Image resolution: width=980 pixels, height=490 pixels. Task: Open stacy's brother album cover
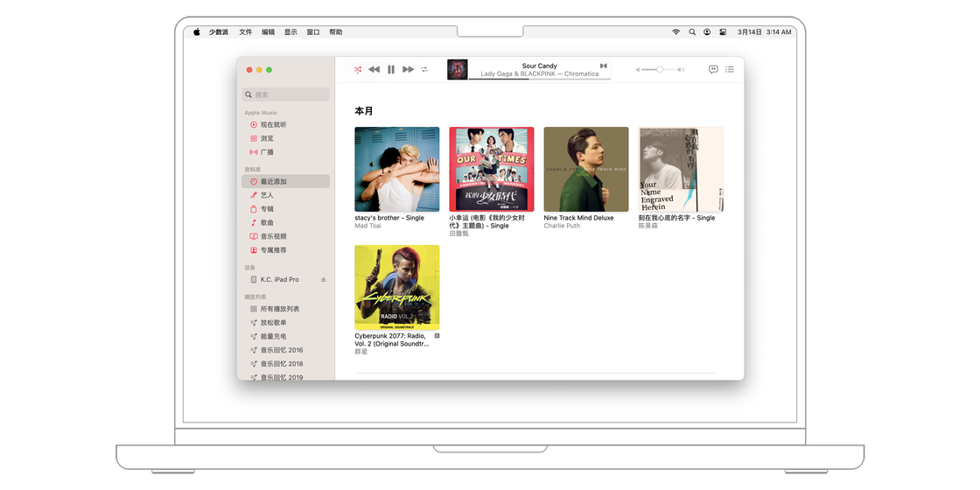point(397,170)
